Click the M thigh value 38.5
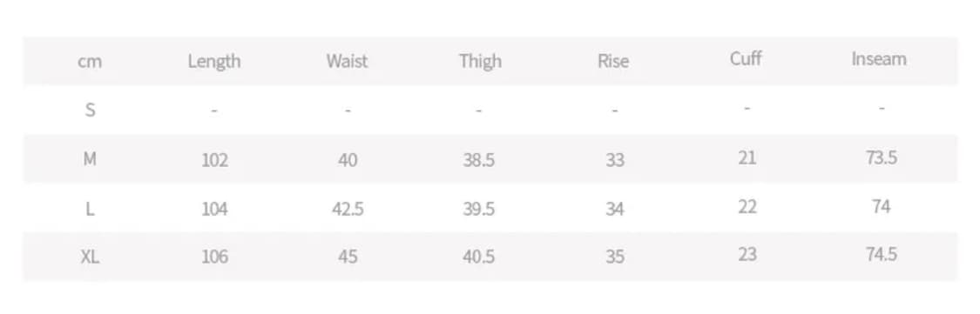This screenshot has width=980, height=314. coord(479,160)
